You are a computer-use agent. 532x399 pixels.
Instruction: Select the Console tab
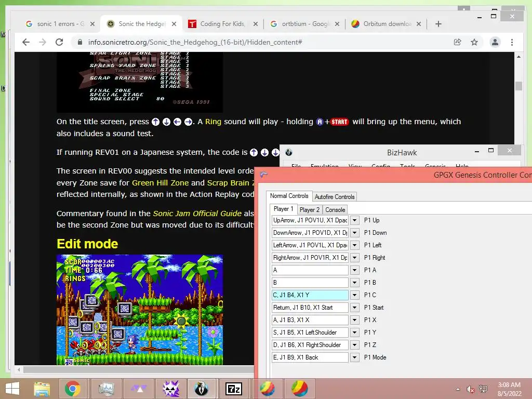pyautogui.click(x=335, y=210)
